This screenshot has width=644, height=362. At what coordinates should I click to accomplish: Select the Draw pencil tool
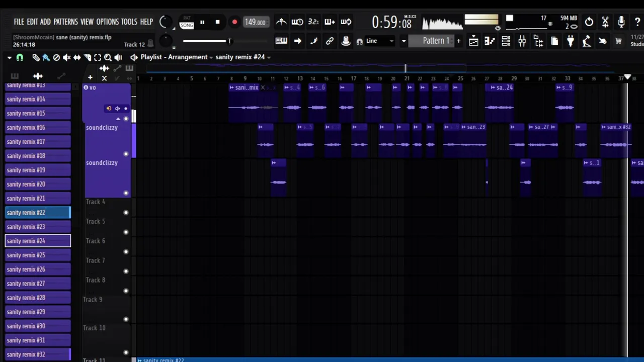(36, 57)
